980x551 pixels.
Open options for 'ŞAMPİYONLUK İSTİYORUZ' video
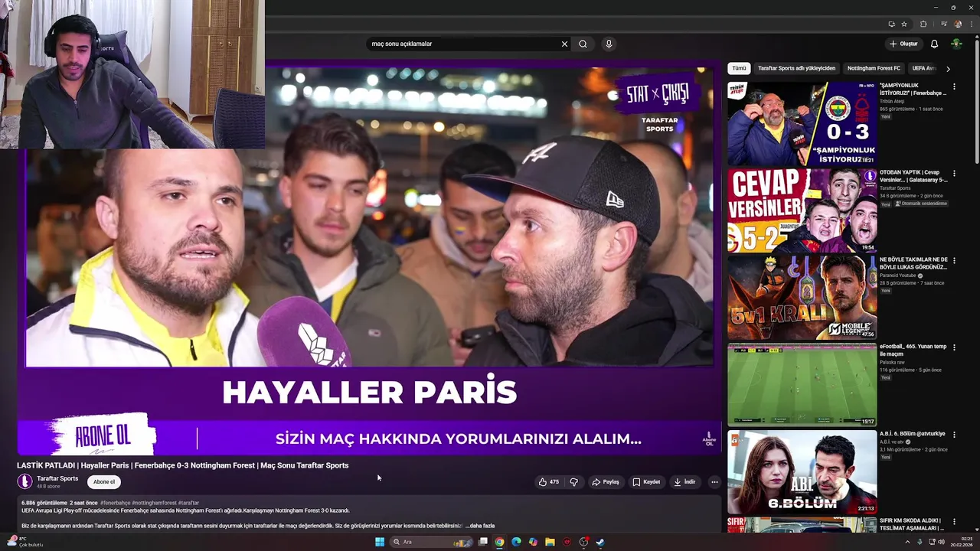pos(954,86)
